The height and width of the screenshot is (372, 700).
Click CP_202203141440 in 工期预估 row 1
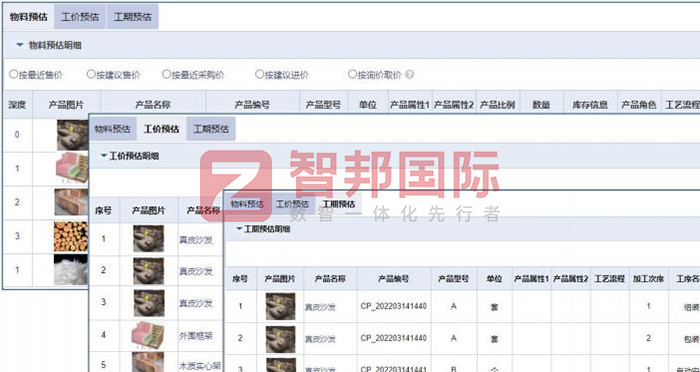[394, 306]
